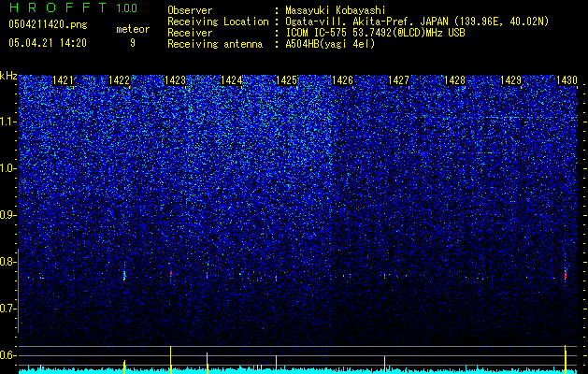
Task: Click the 1428 time axis label
Action: [x=454, y=80]
